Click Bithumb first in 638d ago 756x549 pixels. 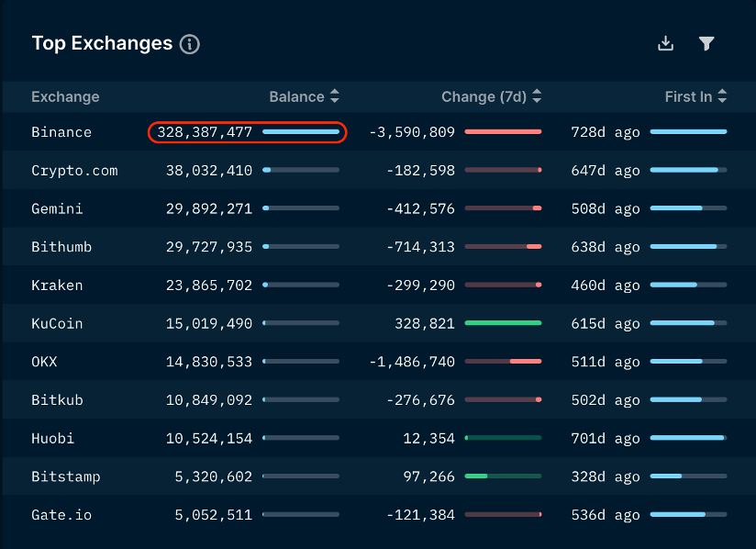point(606,247)
